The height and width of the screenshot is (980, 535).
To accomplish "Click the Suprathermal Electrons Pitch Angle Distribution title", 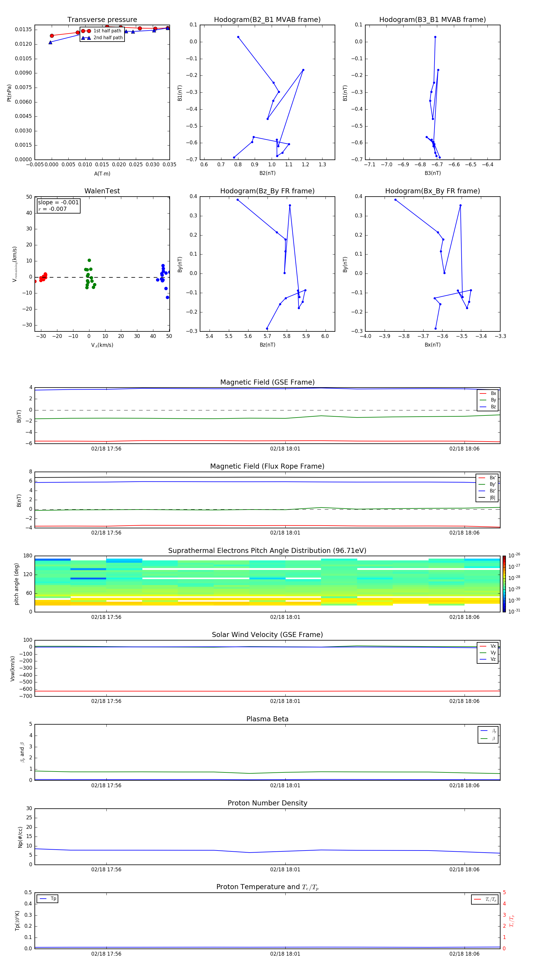I will (267, 551).
